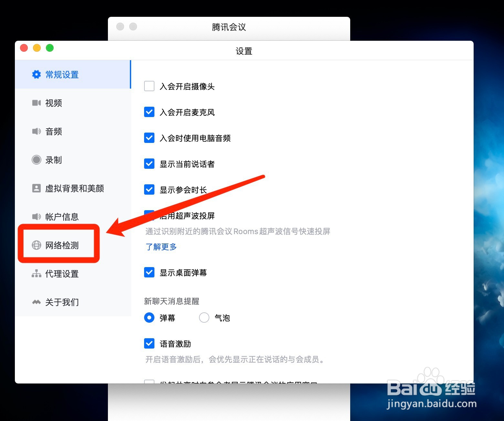Screen dimensions: 504x421
Task: Open the 了解更多 link
Action: (x=161, y=247)
